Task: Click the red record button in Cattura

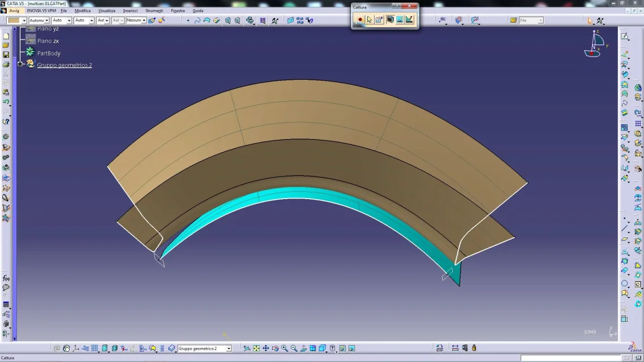Action: pyautogui.click(x=360, y=20)
